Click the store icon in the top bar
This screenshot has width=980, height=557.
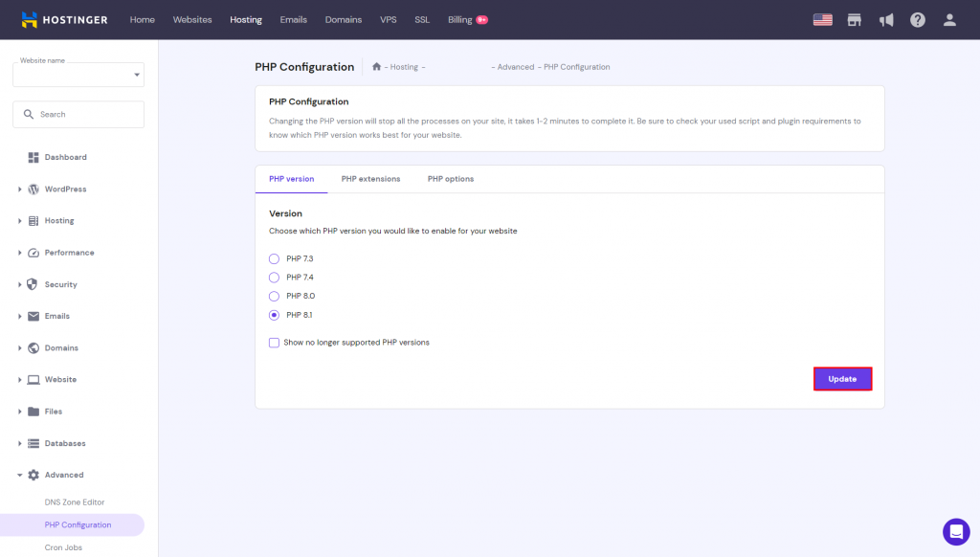[x=854, y=19]
